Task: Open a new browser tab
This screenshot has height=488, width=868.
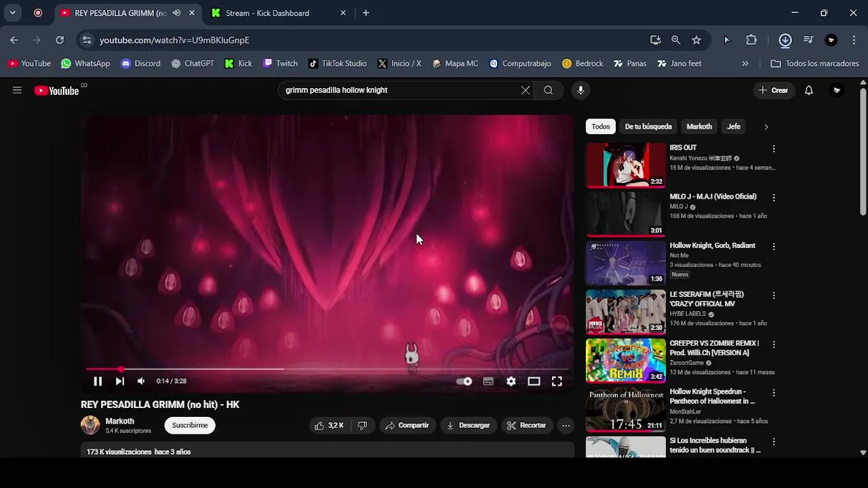Action: (x=366, y=13)
